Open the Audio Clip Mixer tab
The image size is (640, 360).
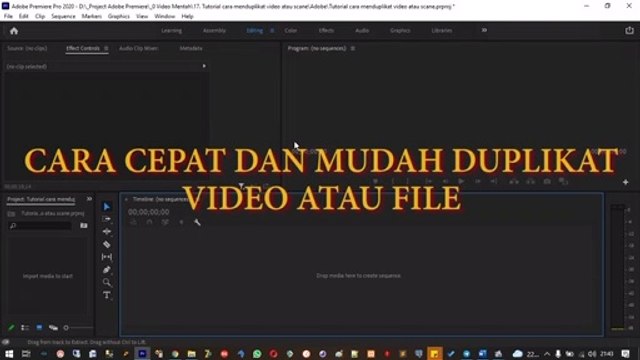point(138,48)
